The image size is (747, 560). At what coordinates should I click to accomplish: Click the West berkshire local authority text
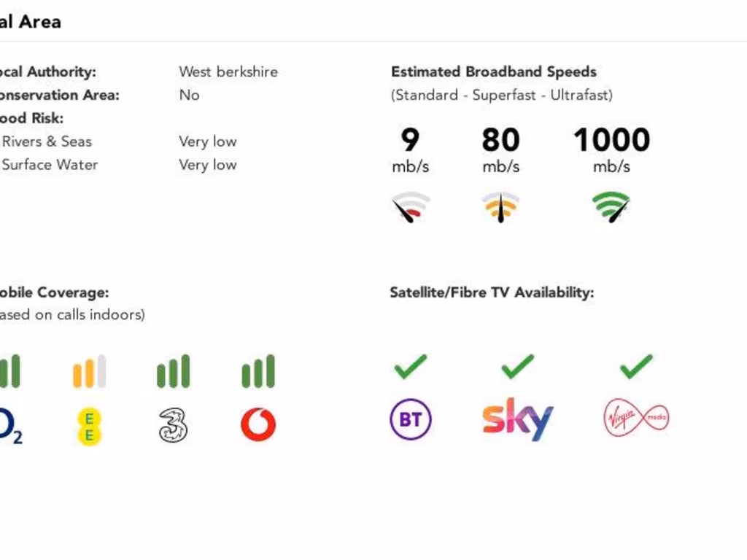coord(228,71)
